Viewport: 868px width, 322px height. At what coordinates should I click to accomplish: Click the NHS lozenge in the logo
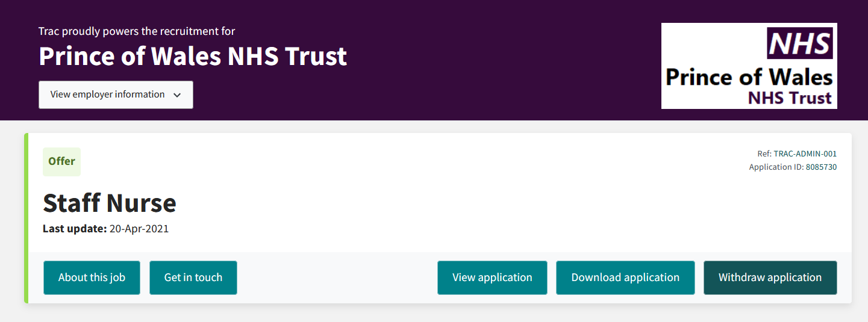tap(799, 44)
